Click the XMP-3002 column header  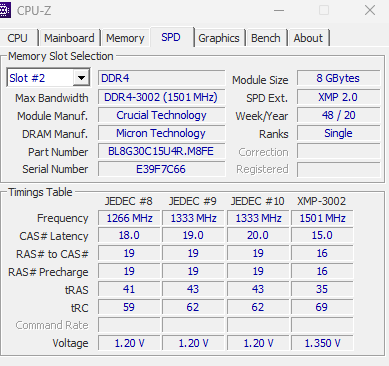(322, 201)
